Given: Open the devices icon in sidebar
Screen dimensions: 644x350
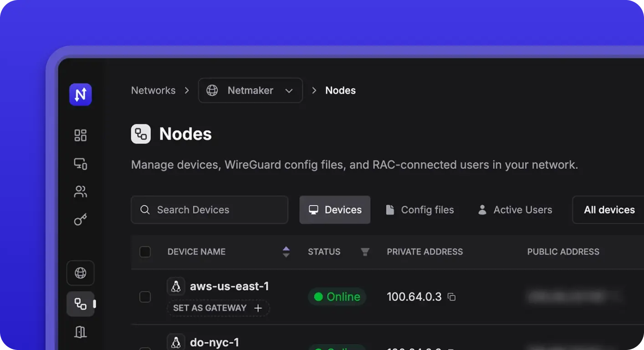Looking at the screenshot, I should coord(81,164).
